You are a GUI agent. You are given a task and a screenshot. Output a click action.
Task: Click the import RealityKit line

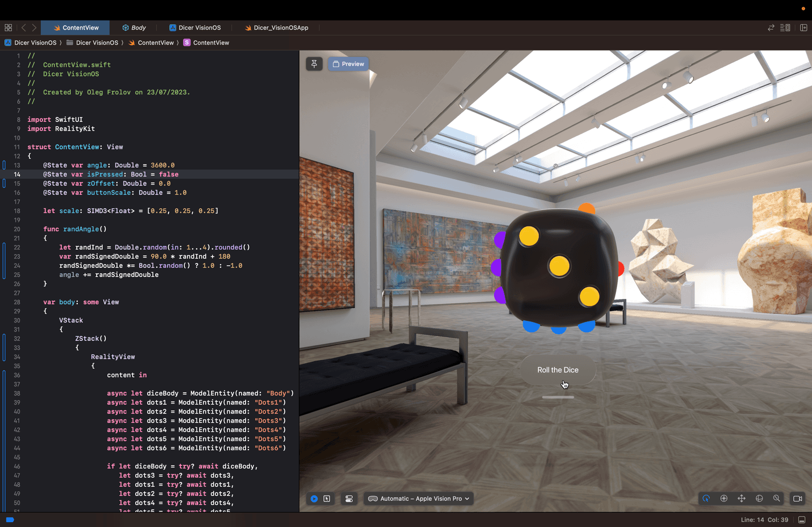tap(61, 129)
